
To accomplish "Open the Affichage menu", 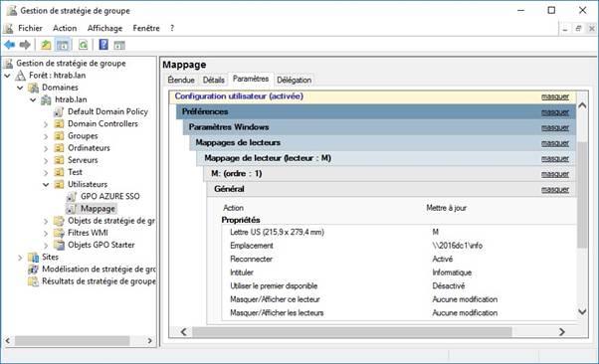I will (104, 28).
